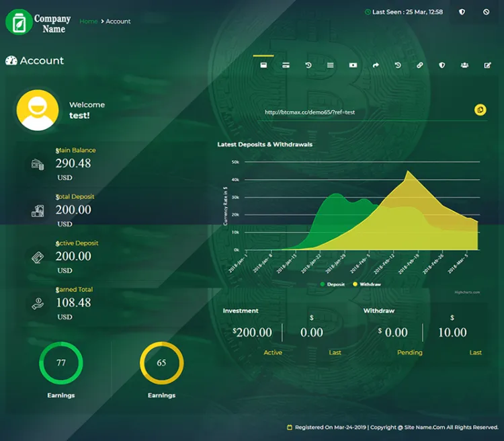The image size is (504, 441).
Task: Click second history clock icon in navigation row
Action: pos(398,65)
